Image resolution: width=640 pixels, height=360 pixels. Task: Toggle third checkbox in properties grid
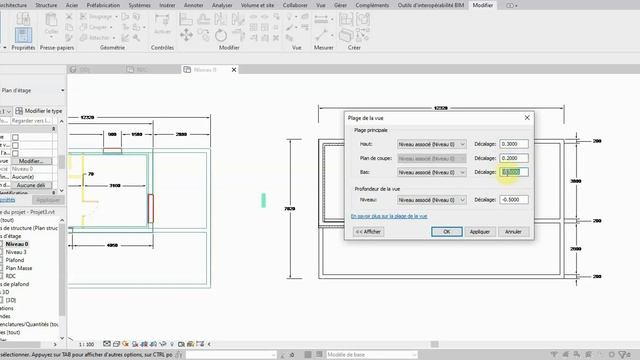click(16, 153)
